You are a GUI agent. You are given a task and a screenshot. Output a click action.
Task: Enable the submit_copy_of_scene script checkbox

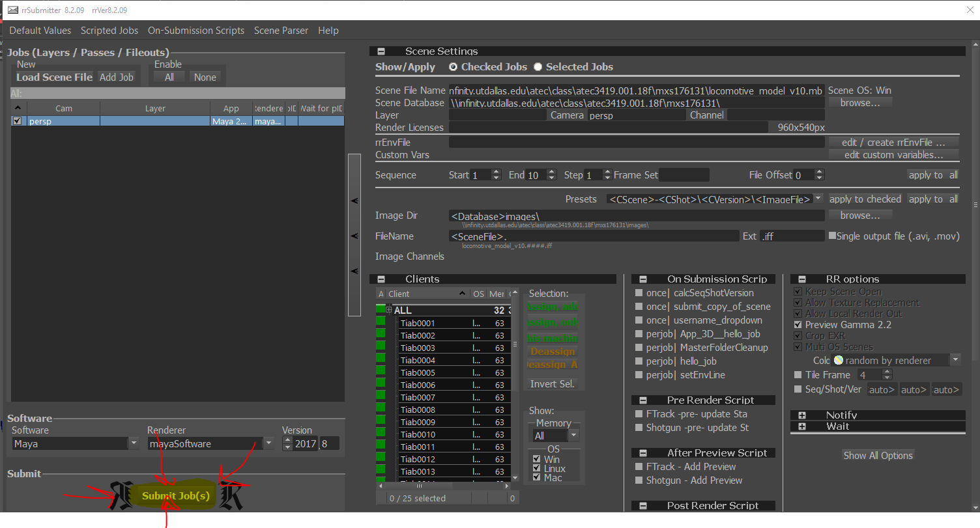(x=639, y=307)
